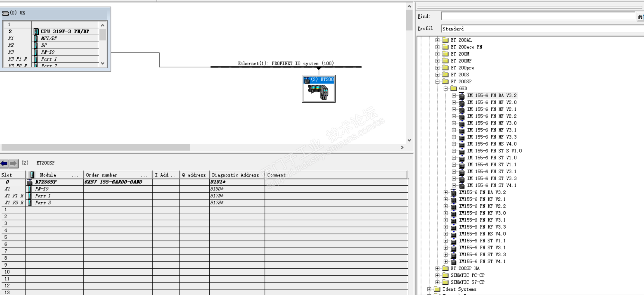The image size is (644, 295).
Task: Click the station view scroll down arrow
Action: tap(409, 140)
